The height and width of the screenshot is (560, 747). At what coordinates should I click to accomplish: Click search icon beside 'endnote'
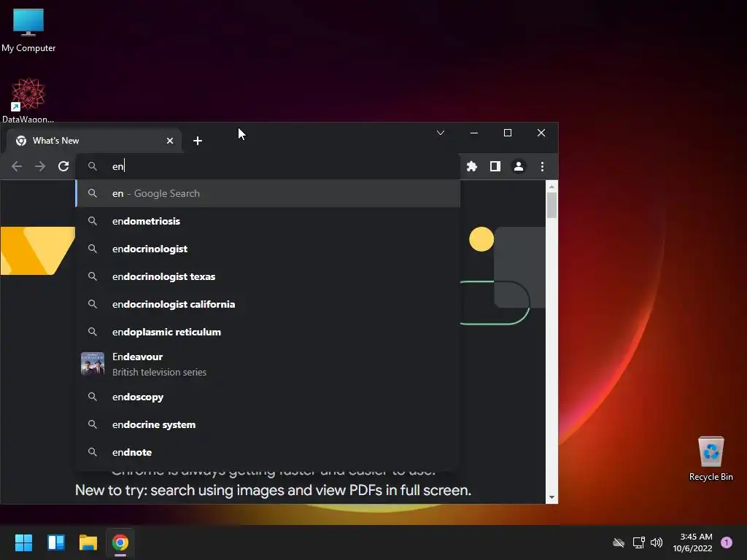coord(93,452)
